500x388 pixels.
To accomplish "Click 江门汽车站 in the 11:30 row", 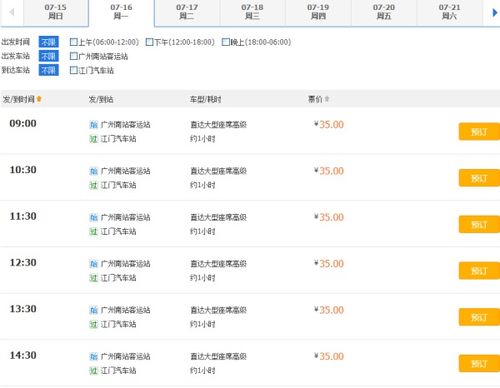I will coord(118,231).
